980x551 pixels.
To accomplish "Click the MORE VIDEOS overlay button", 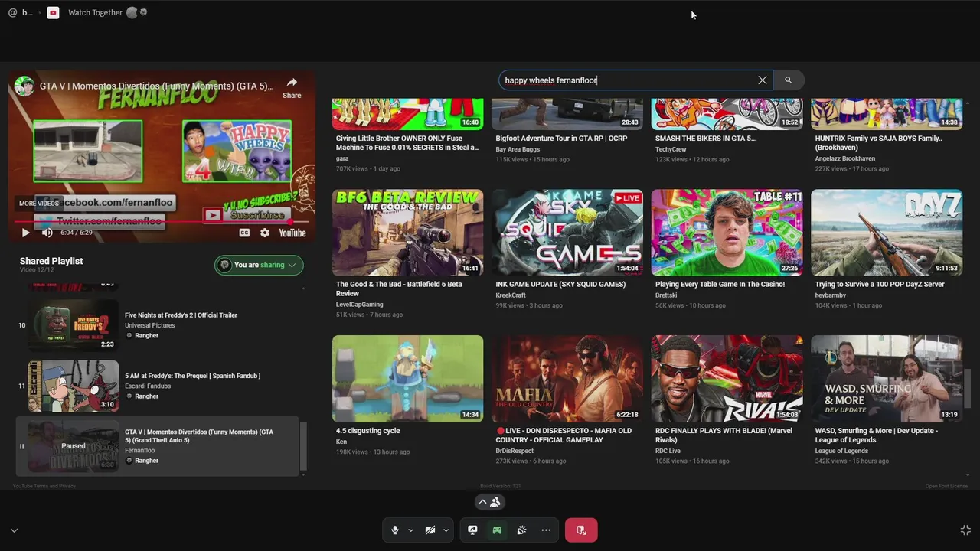I will click(x=39, y=204).
